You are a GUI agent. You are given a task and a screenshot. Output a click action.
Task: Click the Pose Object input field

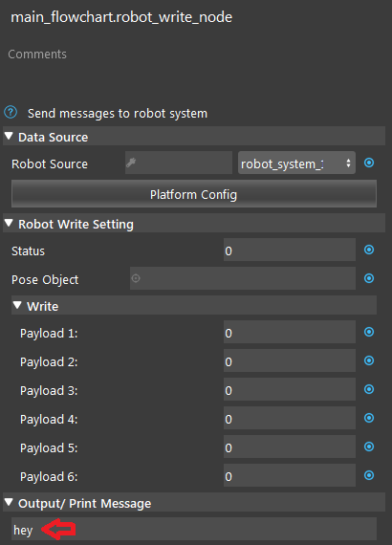243,278
